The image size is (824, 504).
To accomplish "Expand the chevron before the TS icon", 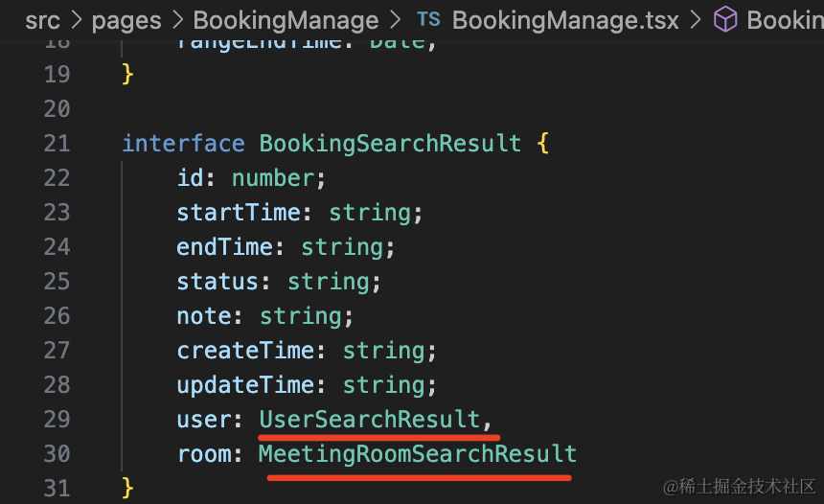I will [x=396, y=20].
